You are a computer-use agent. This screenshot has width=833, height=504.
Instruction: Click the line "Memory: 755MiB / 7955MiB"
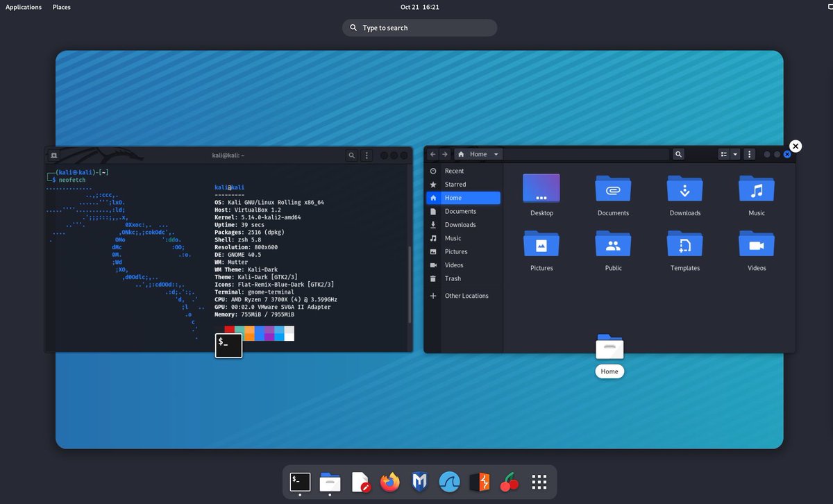(256, 314)
